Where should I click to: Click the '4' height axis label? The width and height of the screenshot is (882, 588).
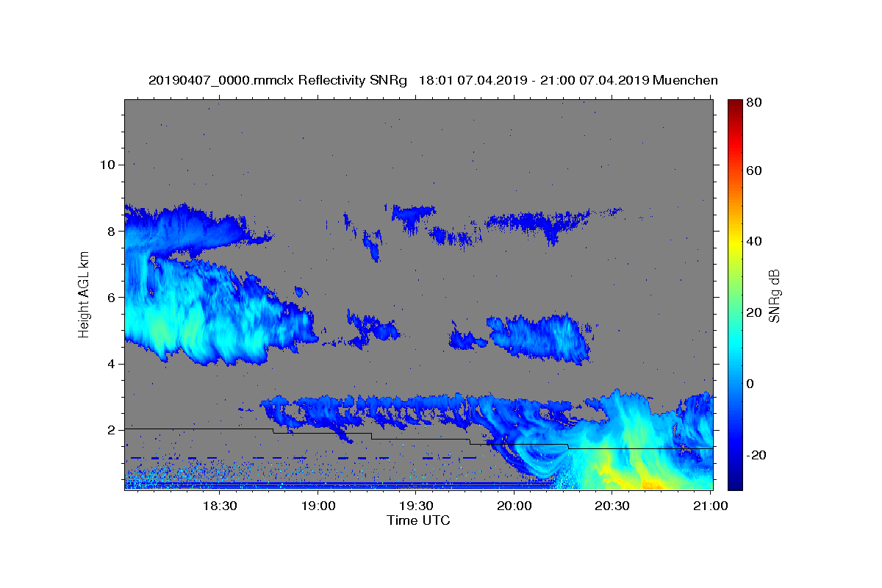pos(110,364)
